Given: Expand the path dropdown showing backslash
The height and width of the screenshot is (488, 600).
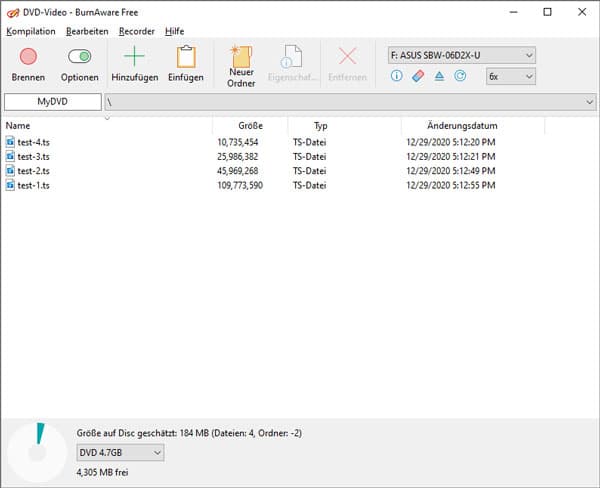Looking at the screenshot, I should pyautogui.click(x=350, y=102).
